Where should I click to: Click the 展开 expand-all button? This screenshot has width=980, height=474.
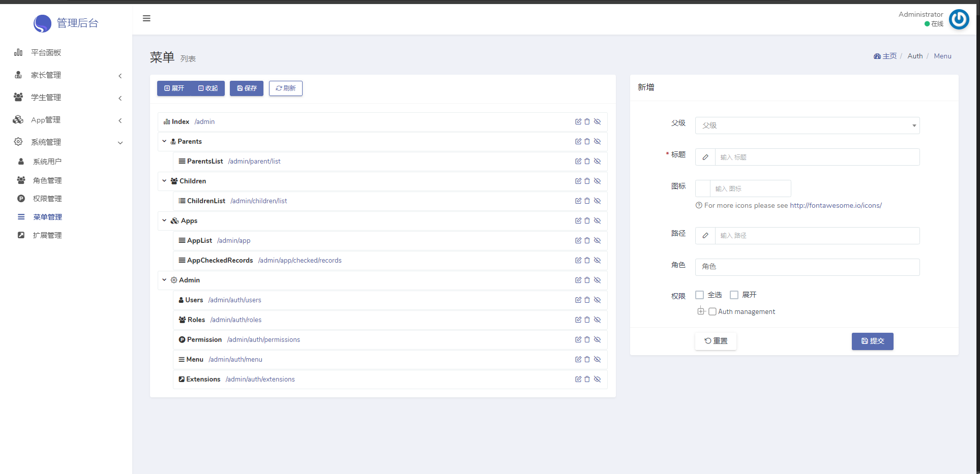(x=174, y=88)
